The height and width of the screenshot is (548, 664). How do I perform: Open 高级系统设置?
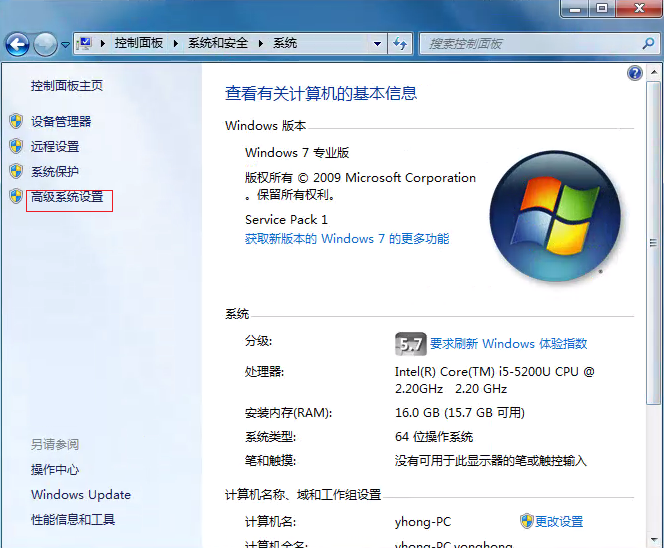(x=67, y=197)
